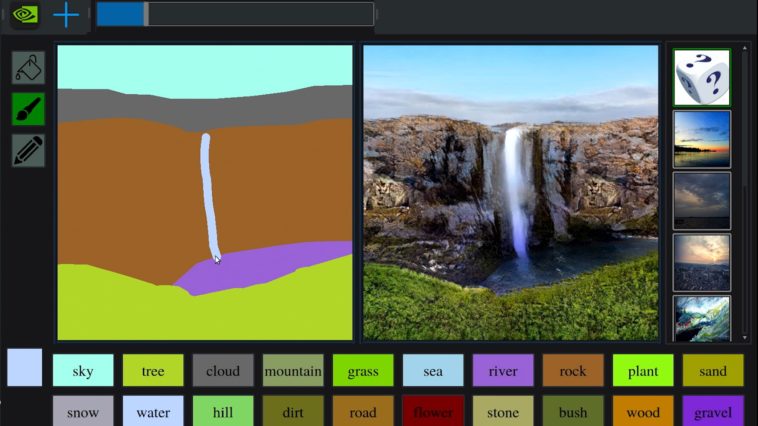This screenshot has height=426, width=758.
Task: Click the style list scroll down arrow
Action: pyautogui.click(x=744, y=338)
